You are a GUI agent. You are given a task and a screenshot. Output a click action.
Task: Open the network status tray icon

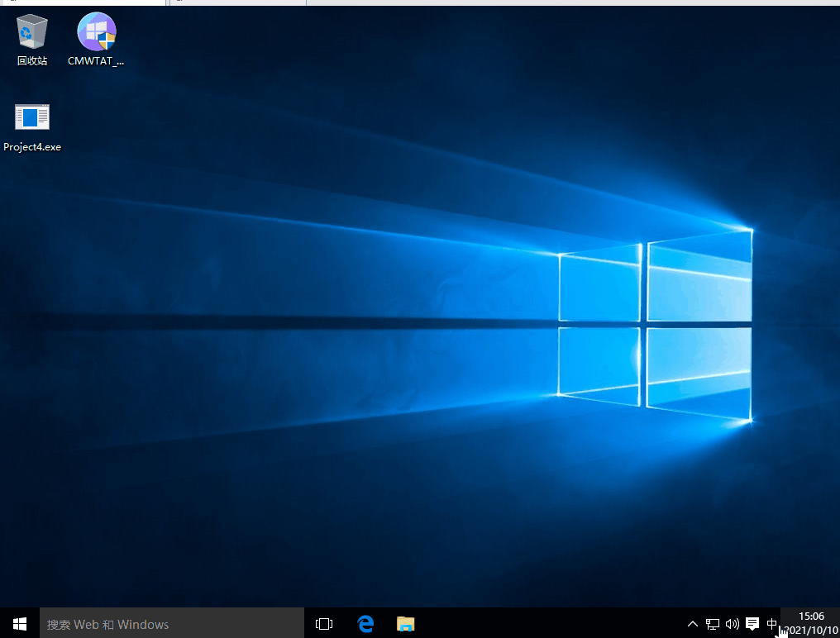pos(712,623)
